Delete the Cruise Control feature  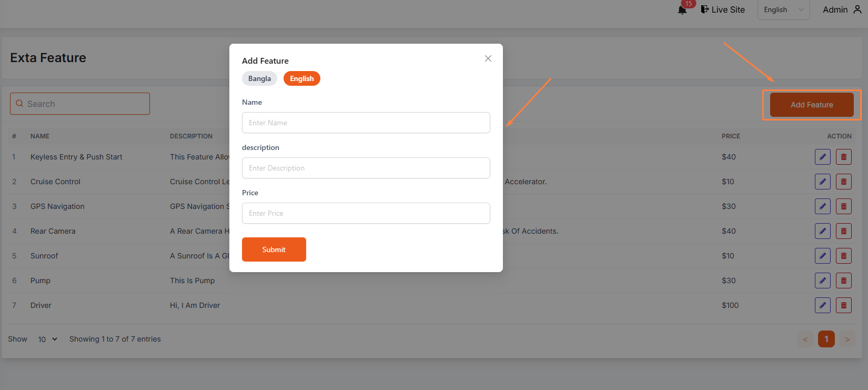(843, 182)
